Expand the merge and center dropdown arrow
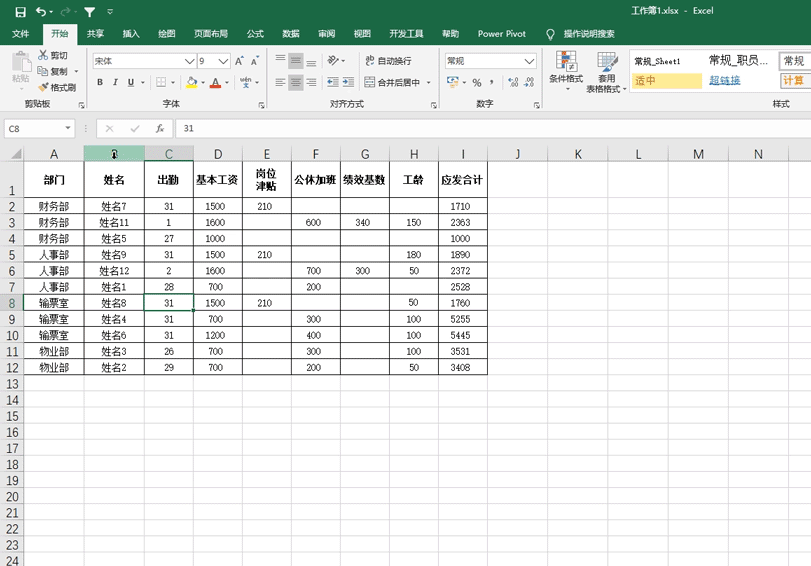This screenshot has width=811, height=566. click(x=428, y=82)
